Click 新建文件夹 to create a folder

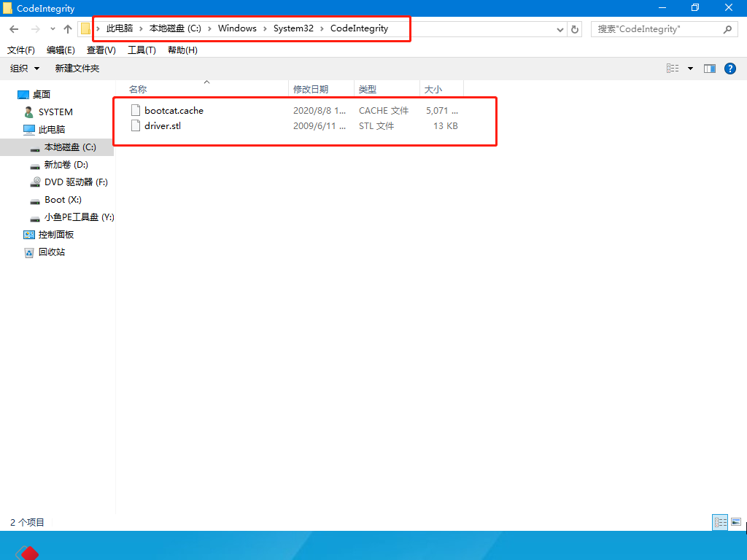pos(77,69)
